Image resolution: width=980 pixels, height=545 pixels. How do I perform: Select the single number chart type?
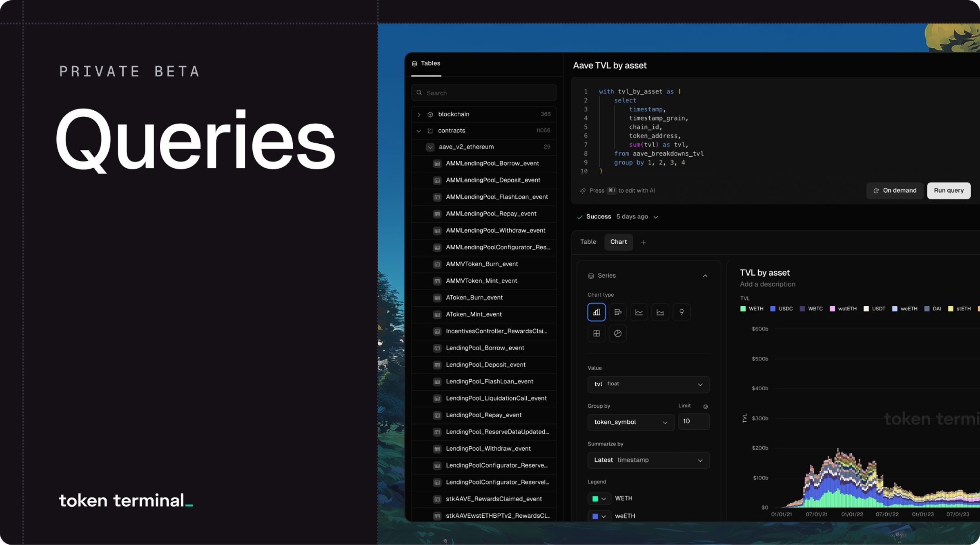pyautogui.click(x=681, y=312)
